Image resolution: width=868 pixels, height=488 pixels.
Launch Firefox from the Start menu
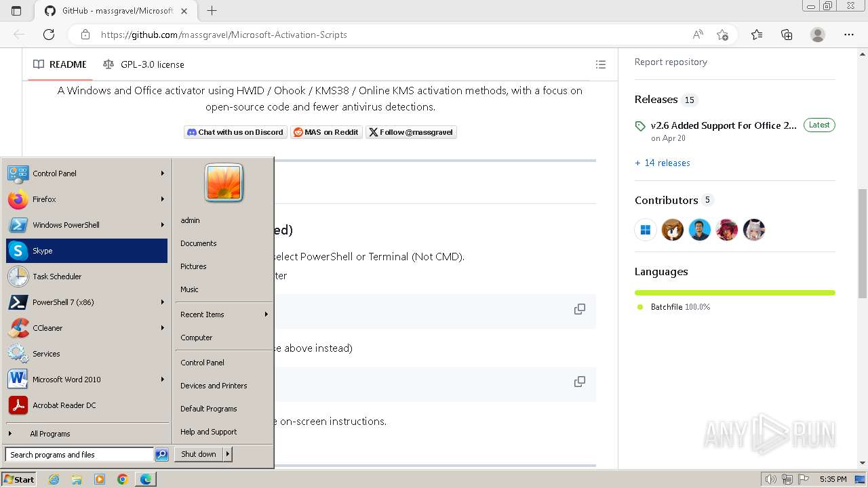pos(86,199)
